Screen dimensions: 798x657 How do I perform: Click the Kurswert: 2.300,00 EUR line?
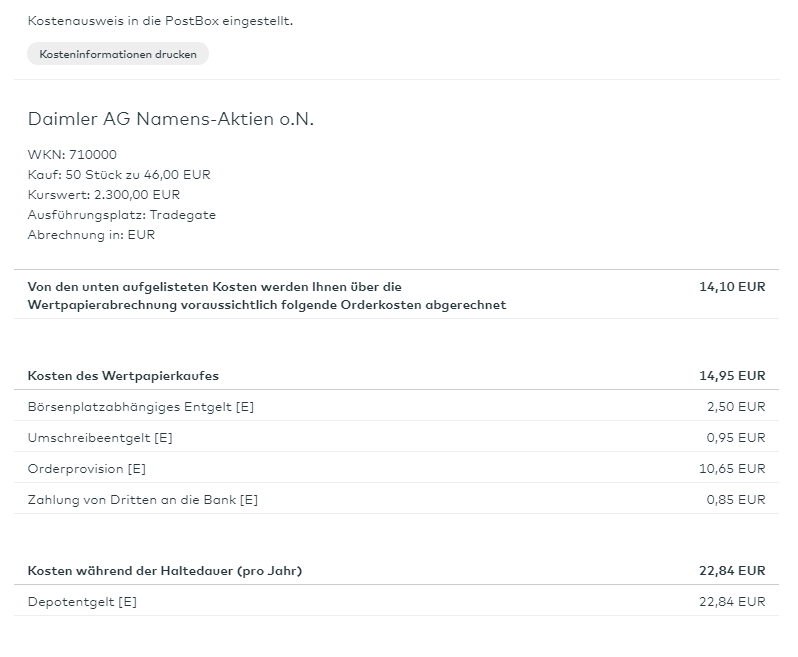click(x=104, y=194)
